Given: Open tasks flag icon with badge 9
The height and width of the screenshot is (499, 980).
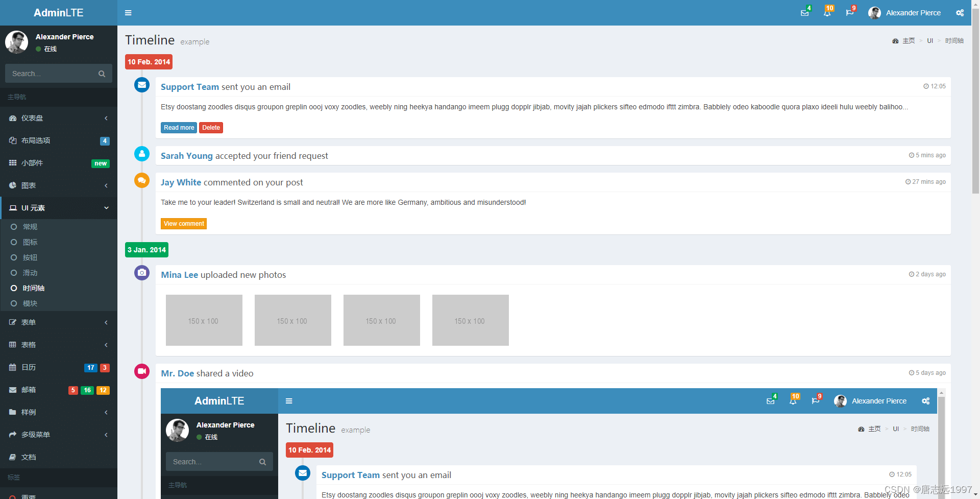Looking at the screenshot, I should 850,13.
